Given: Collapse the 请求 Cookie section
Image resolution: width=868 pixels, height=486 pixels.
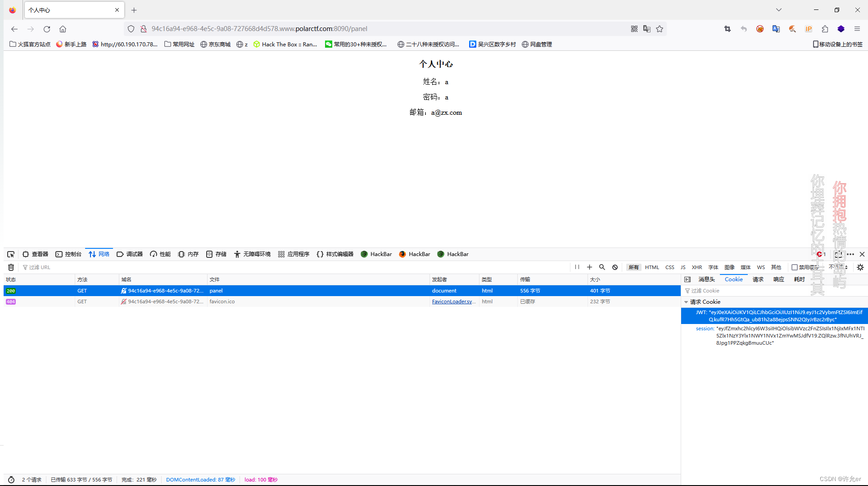Looking at the screenshot, I should coord(686,302).
